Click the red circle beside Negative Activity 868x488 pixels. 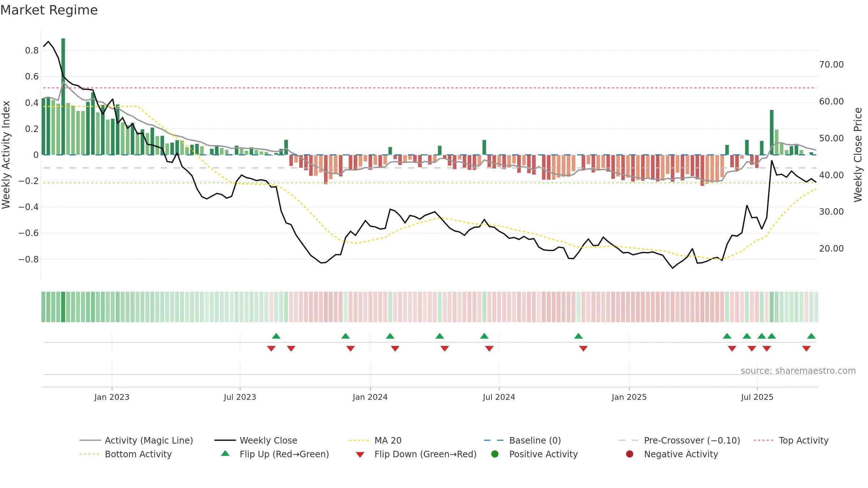coord(630,454)
